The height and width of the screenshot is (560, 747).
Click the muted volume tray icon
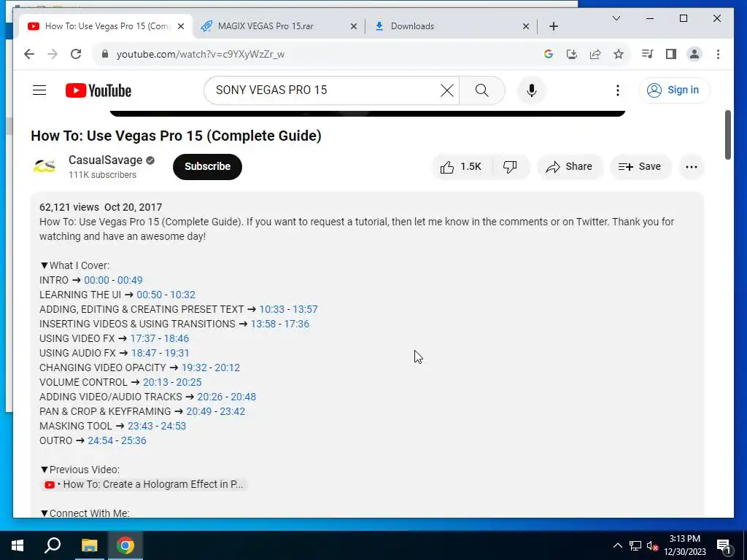pos(652,545)
